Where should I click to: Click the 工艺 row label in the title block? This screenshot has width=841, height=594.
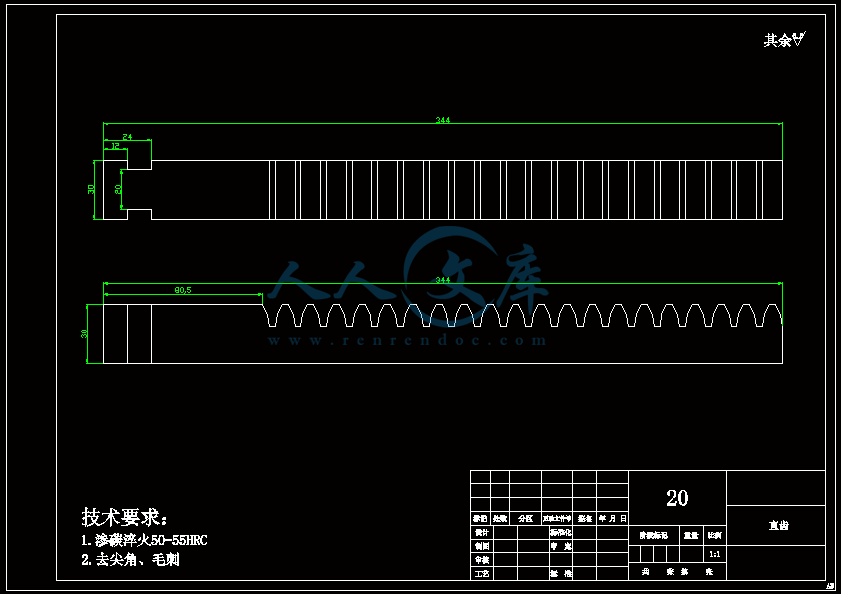482,574
